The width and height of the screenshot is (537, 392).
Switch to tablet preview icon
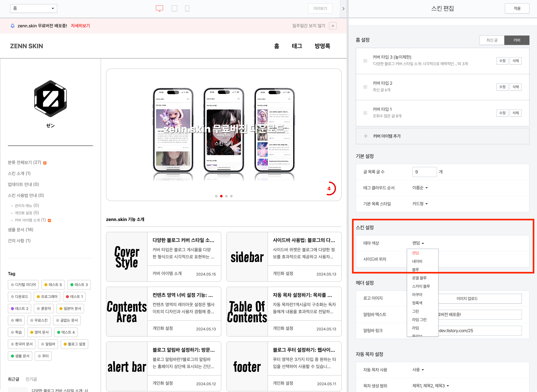tap(174, 8)
